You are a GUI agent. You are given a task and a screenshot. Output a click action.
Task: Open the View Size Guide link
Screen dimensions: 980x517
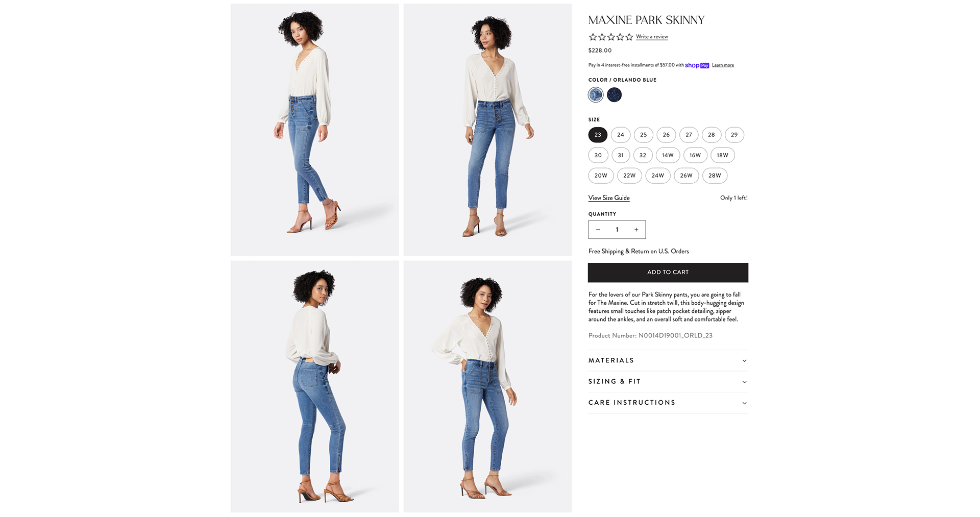click(609, 198)
